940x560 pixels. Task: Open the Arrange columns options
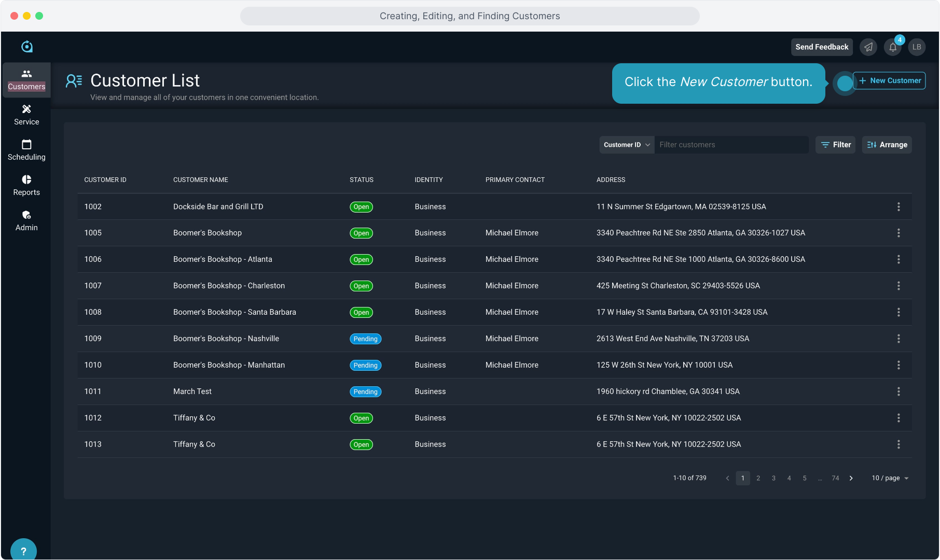point(887,145)
